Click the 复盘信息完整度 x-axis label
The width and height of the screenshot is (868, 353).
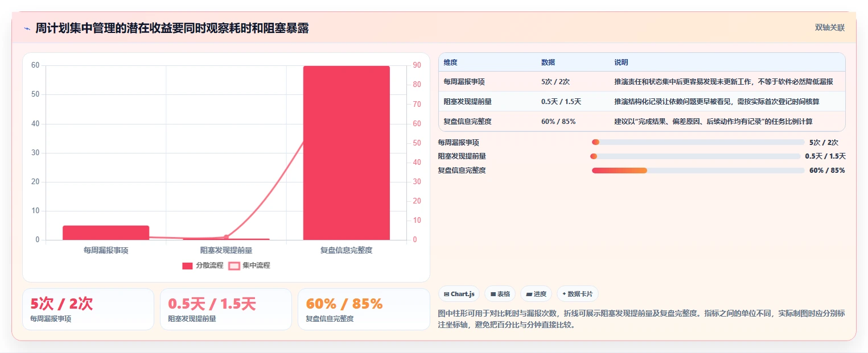pyautogui.click(x=347, y=250)
